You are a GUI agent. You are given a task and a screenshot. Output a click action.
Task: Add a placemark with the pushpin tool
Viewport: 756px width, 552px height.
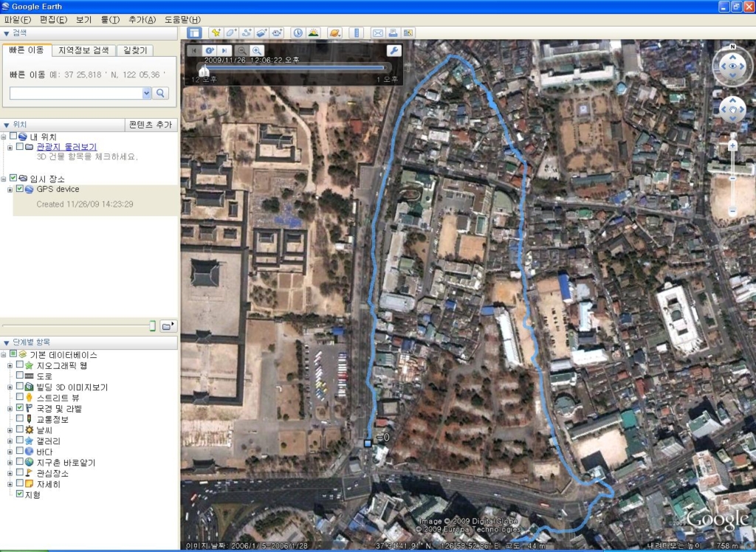click(216, 32)
